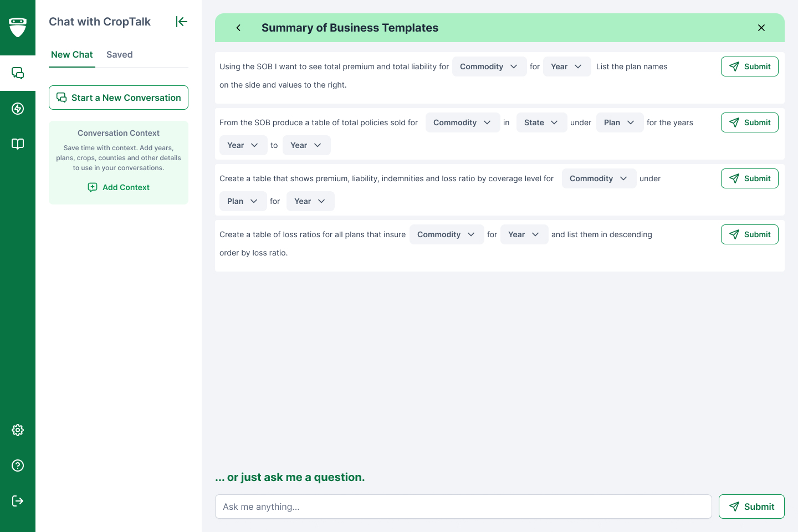
Task: Submit the total premium and liability template
Action: (x=750, y=66)
